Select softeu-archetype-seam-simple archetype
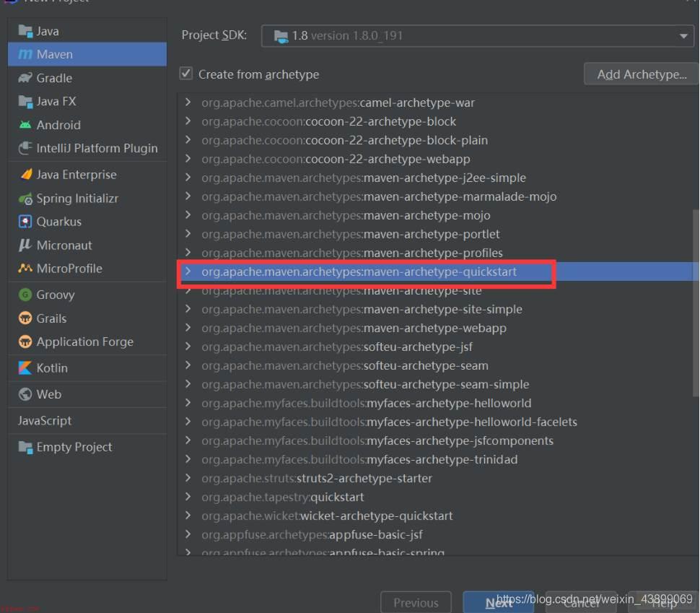 pos(365,384)
